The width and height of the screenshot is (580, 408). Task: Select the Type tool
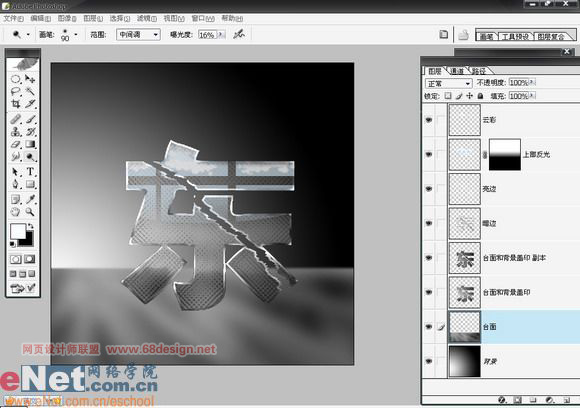tap(30, 172)
